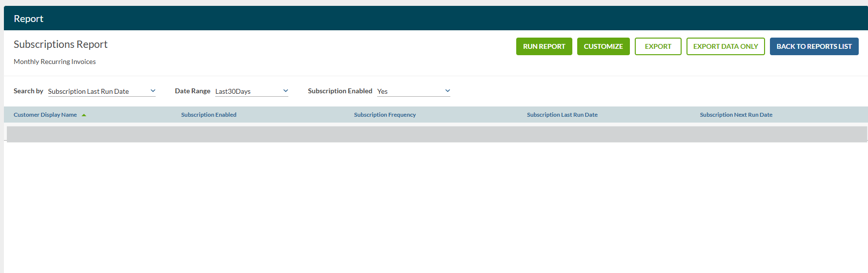868x273 pixels.
Task: Click the EXPORT button
Action: click(x=658, y=46)
